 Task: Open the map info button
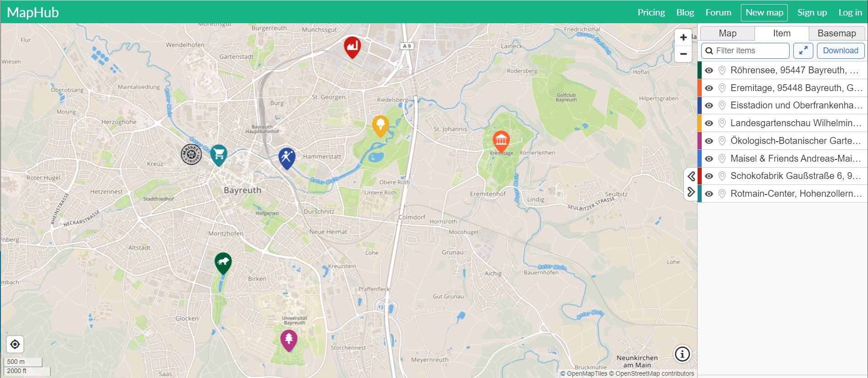click(x=682, y=354)
